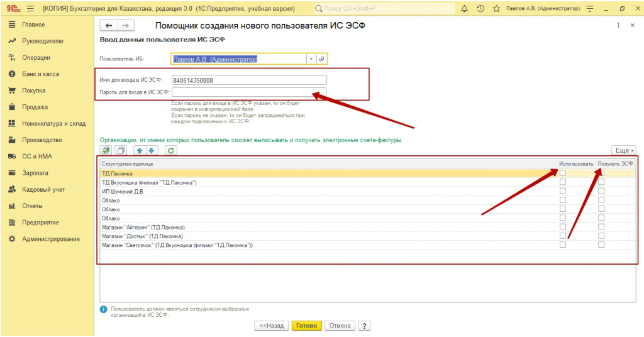
Task: Click the check all rows icon
Action: 106,150
